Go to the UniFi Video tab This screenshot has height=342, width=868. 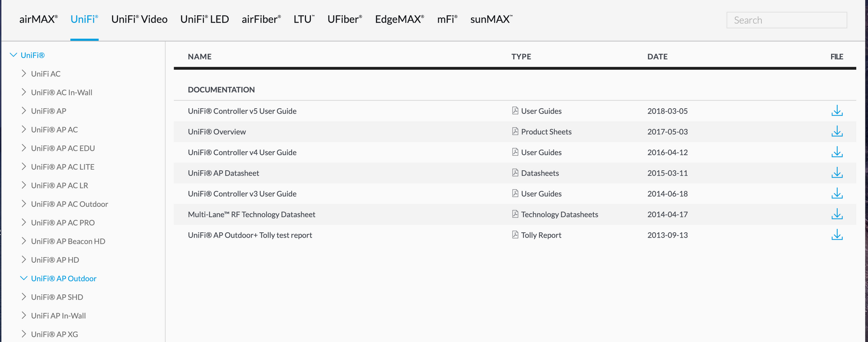tap(139, 20)
